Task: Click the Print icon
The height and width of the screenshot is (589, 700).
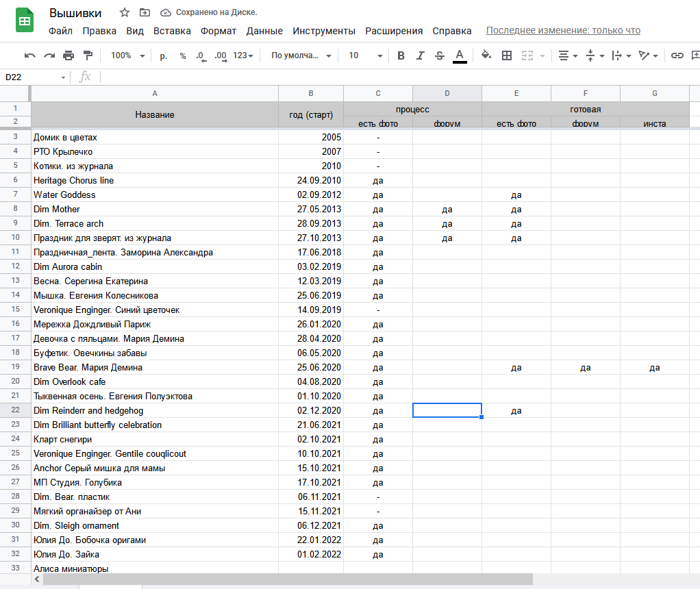Action: (x=68, y=55)
